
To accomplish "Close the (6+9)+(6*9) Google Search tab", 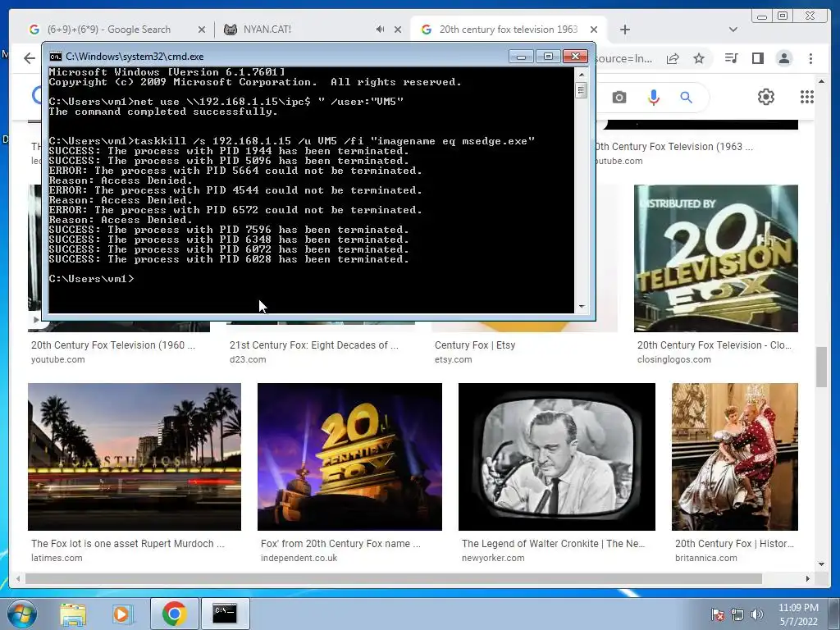I will 202,30.
